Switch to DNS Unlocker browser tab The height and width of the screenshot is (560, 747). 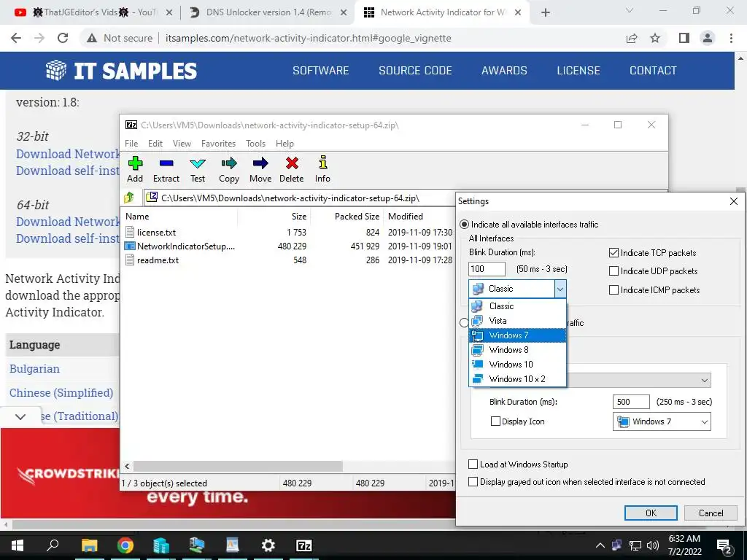268,12
